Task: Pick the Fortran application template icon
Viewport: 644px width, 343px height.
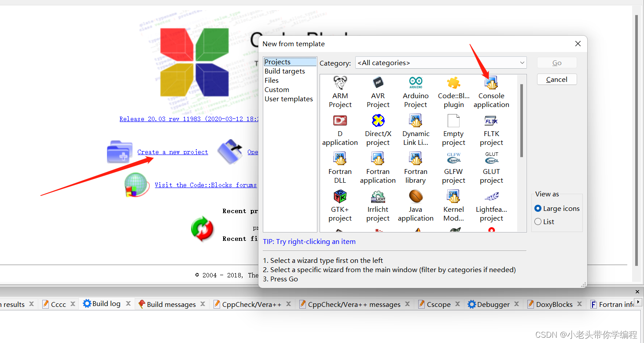Action: tap(378, 159)
